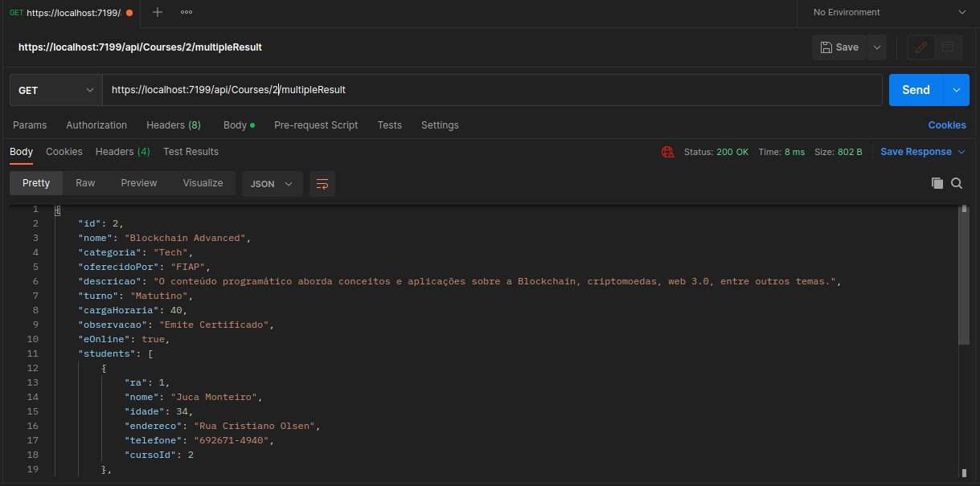Screen dimensions: 980x486
Task: Open tab options three-dots menu
Action: pyautogui.click(x=187, y=12)
